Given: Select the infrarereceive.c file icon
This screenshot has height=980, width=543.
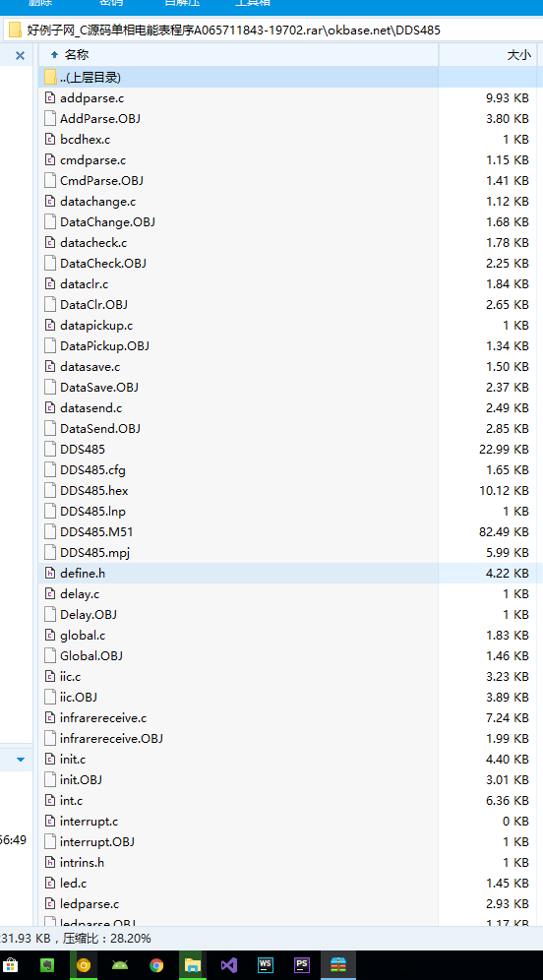Looking at the screenshot, I should (x=50, y=718).
